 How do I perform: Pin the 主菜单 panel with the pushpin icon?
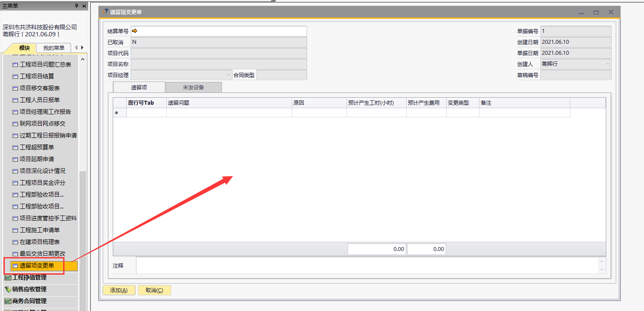click(76, 6)
